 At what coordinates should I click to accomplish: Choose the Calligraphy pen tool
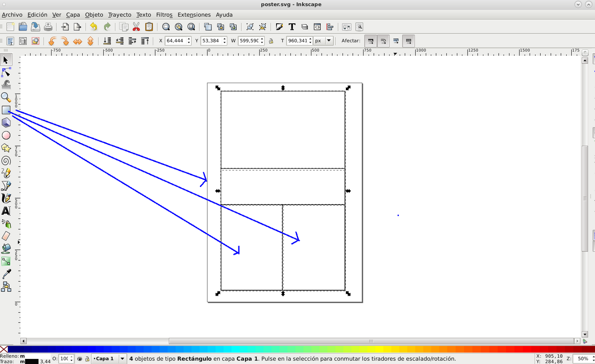point(6,198)
